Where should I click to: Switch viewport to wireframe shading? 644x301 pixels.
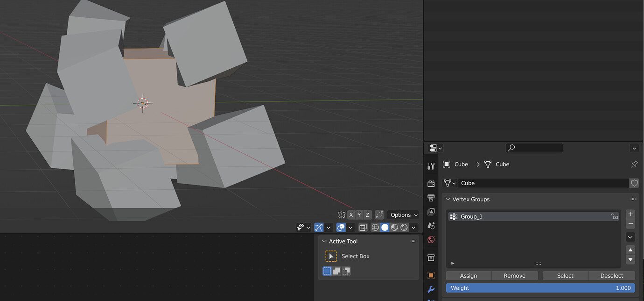pyautogui.click(x=375, y=227)
